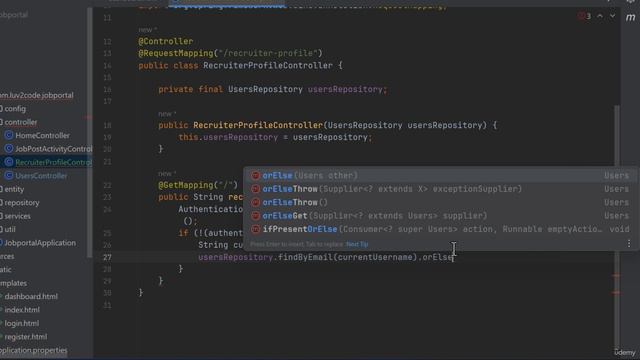Click the error count indicator showing 3
The height and width of the screenshot is (360, 640).
[x=584, y=16]
